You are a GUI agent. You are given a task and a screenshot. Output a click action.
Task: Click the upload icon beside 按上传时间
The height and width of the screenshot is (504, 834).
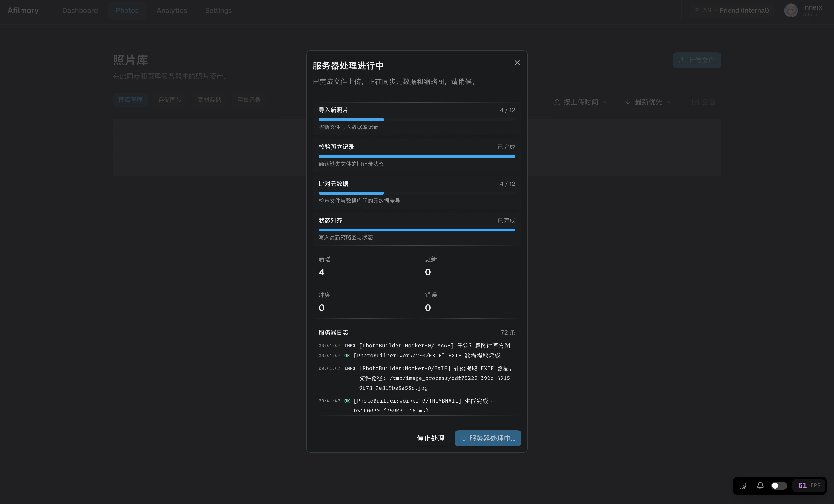click(x=556, y=102)
